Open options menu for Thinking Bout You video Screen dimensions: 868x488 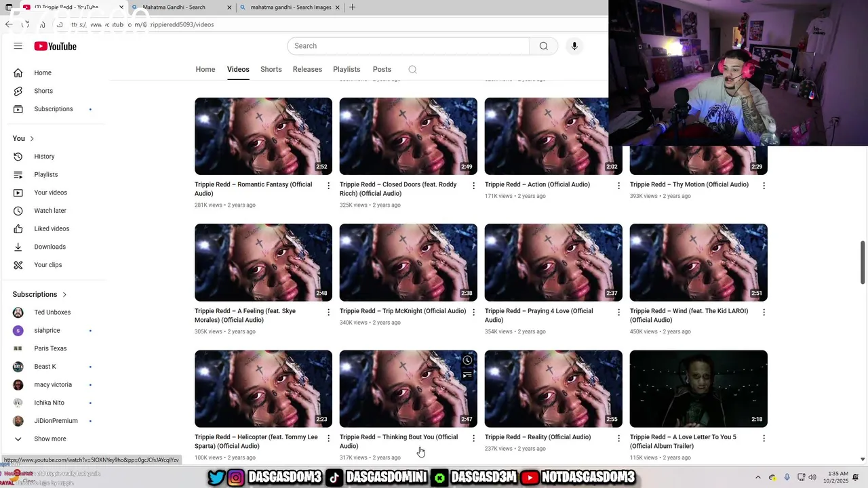pyautogui.click(x=474, y=439)
